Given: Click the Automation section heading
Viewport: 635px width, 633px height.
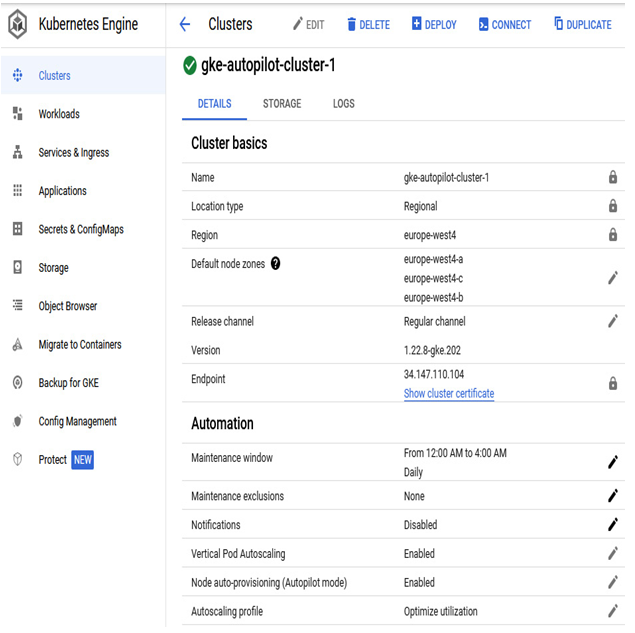Looking at the screenshot, I should point(222,423).
